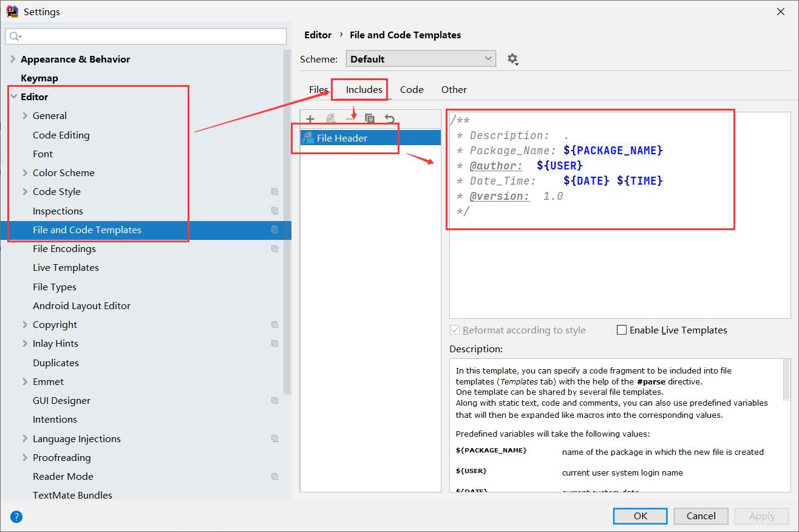Expand the Copyright node
The width and height of the screenshot is (799, 532).
(25, 324)
